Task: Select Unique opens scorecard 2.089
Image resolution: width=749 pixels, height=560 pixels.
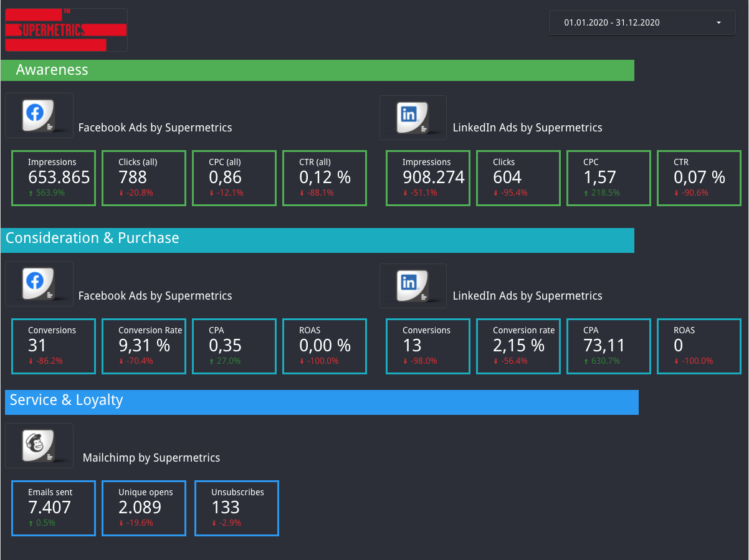Action: coord(144,508)
